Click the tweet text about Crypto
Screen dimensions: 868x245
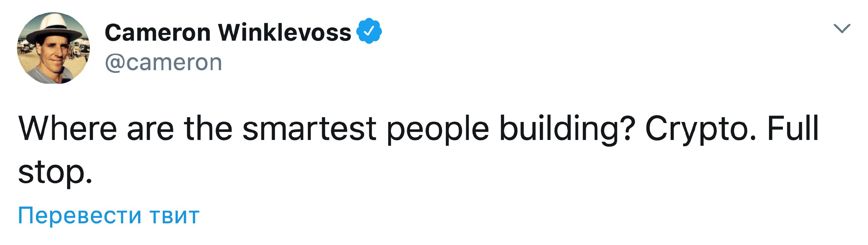(418, 129)
